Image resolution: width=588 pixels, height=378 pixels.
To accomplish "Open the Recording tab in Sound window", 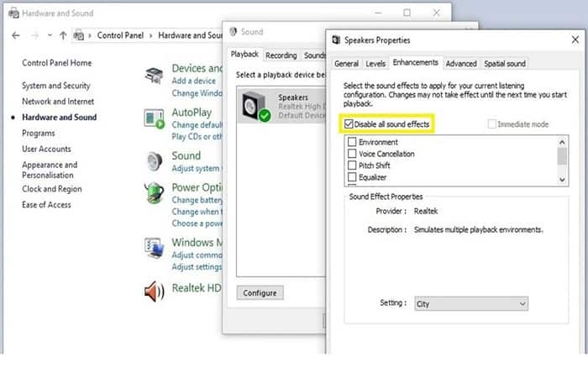I will pyautogui.click(x=281, y=55).
